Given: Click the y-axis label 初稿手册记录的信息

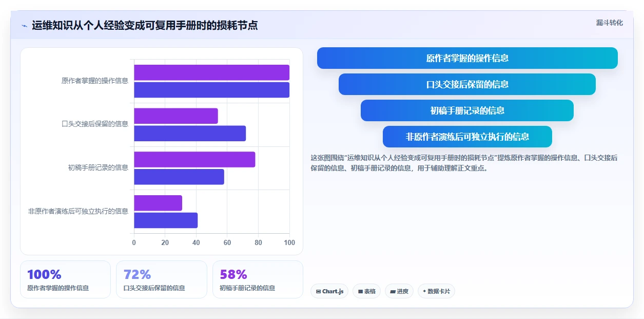Looking at the screenshot, I should tap(98, 167).
